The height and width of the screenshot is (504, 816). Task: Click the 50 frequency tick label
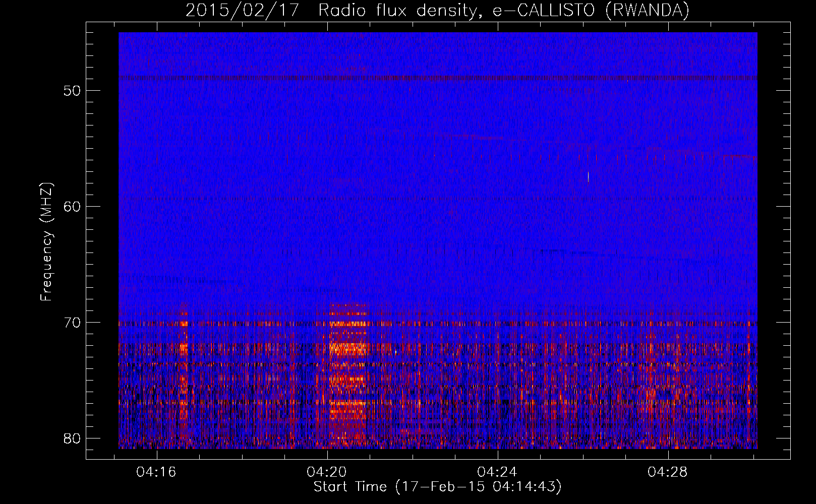[x=72, y=91]
